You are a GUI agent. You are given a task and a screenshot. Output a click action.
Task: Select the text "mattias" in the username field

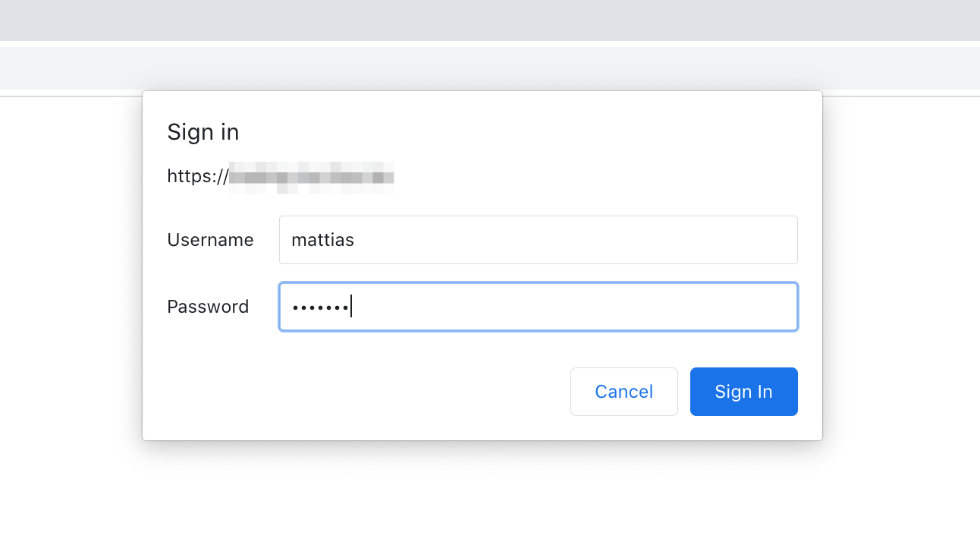[323, 240]
